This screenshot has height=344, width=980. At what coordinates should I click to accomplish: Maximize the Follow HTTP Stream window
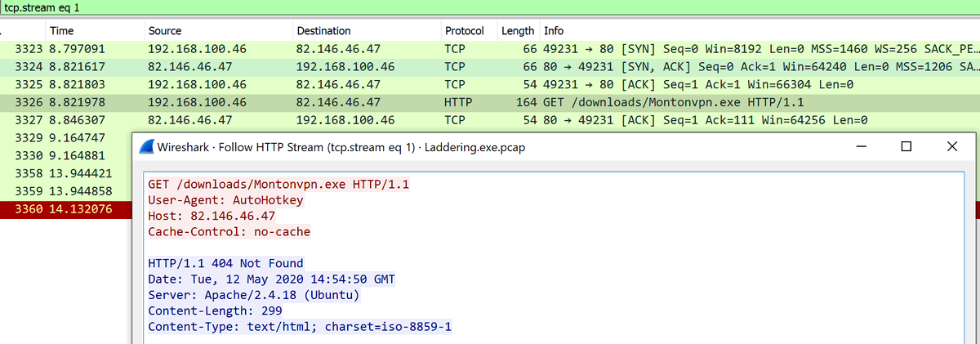(x=906, y=147)
